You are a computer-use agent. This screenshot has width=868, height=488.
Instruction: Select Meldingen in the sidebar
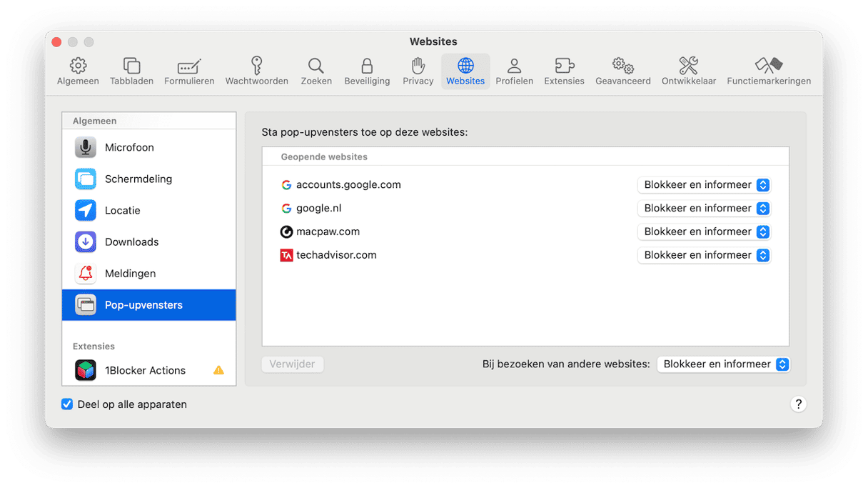(148, 273)
